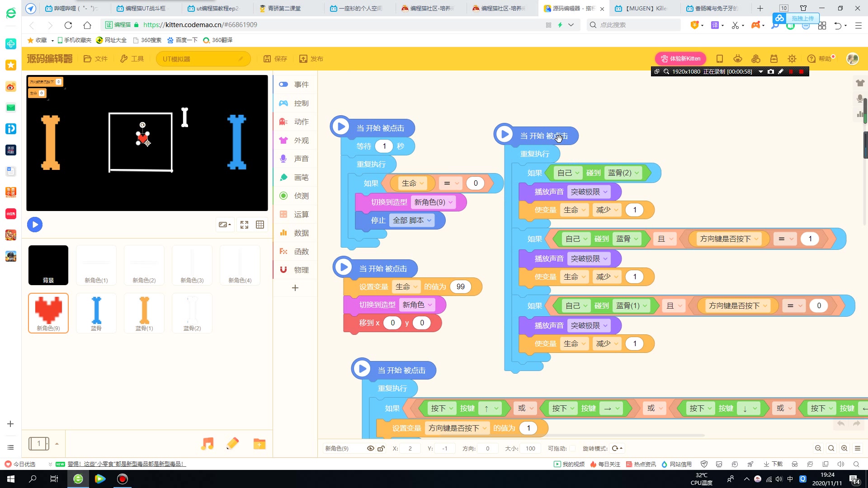Click the stage play button

35,225
